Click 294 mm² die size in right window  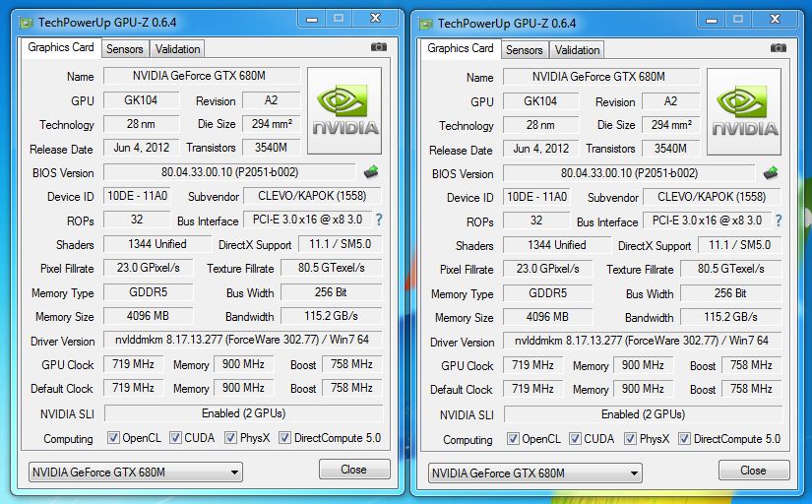[670, 125]
